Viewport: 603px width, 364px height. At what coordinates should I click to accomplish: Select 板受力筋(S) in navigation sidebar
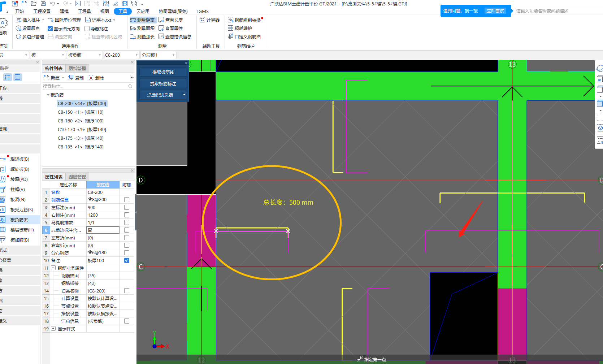point(21,209)
